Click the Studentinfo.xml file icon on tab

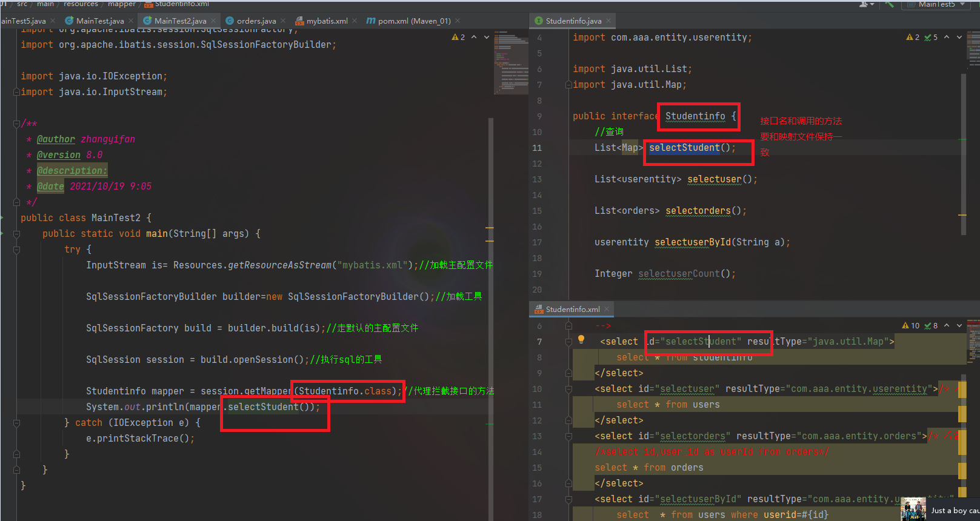coord(539,309)
